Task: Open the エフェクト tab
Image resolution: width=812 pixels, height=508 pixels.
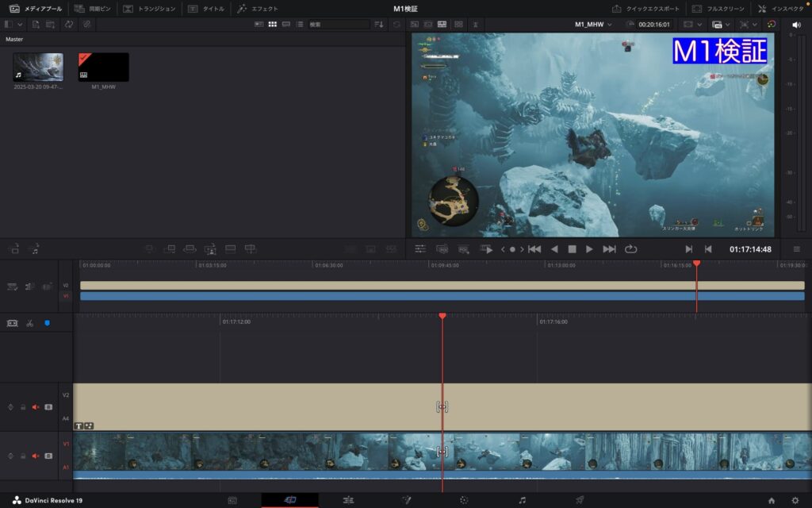Action: click(x=258, y=9)
